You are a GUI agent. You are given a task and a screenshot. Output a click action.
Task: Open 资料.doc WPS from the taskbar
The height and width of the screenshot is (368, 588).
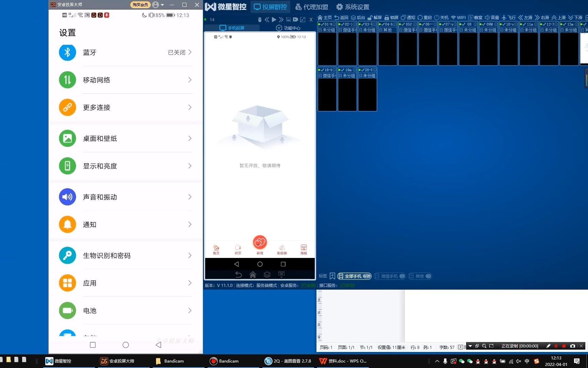coord(343,361)
